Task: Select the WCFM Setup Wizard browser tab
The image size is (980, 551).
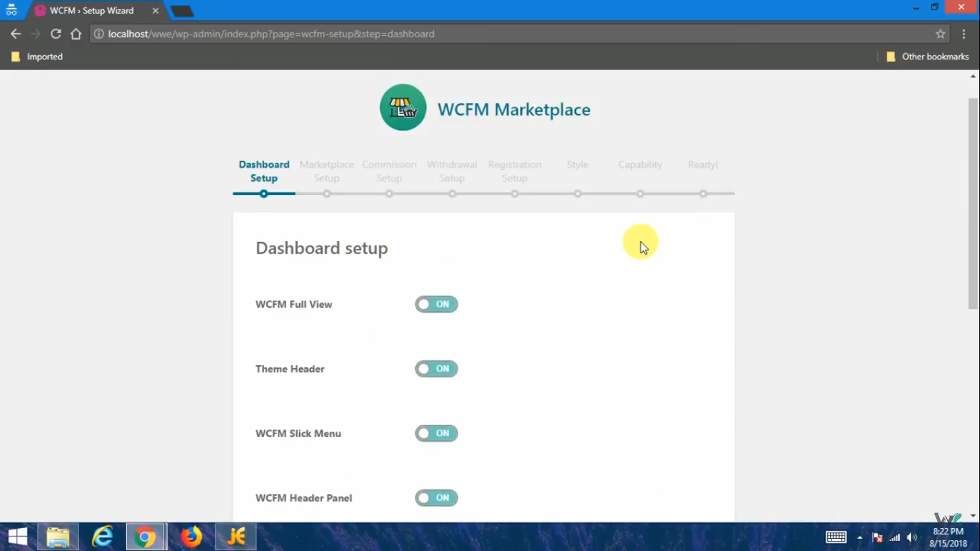Action: 97,11
